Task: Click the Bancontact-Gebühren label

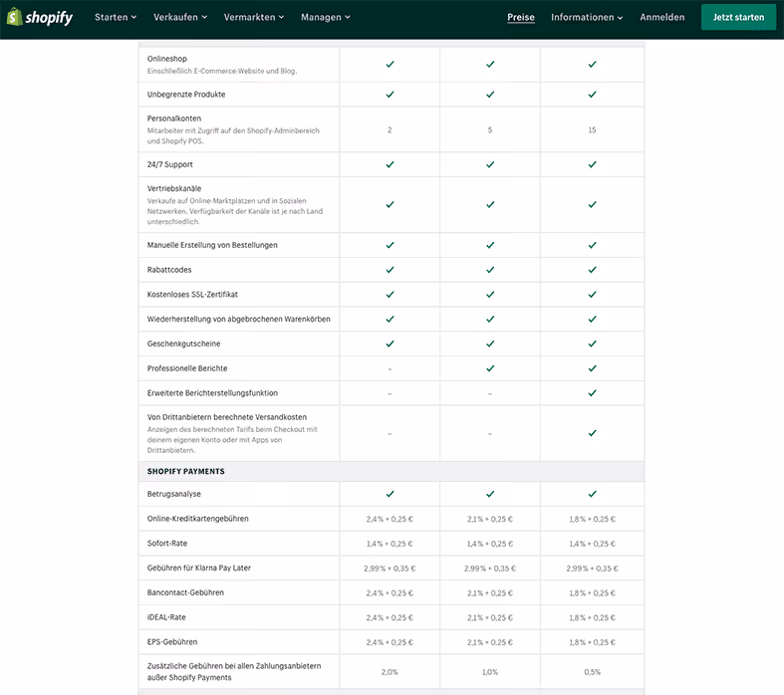Action: [185, 592]
